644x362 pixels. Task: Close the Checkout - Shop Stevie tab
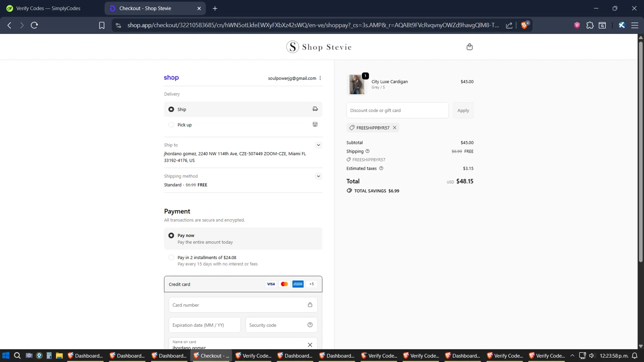[x=199, y=8]
